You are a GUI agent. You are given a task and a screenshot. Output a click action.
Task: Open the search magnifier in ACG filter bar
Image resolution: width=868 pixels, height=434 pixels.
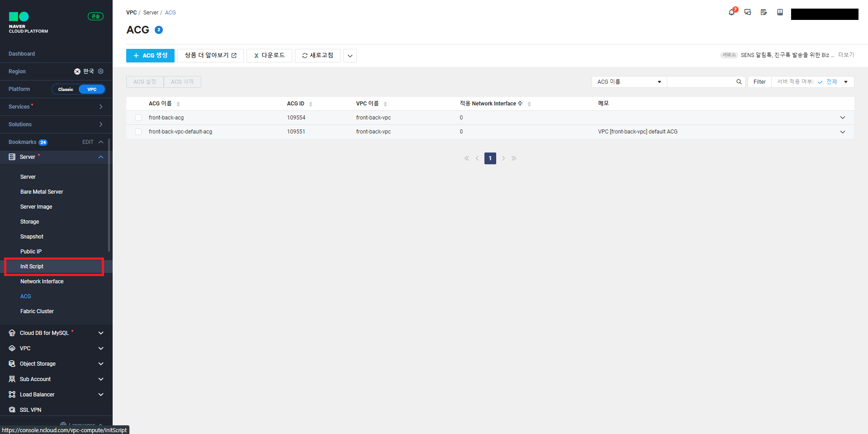[x=738, y=81]
